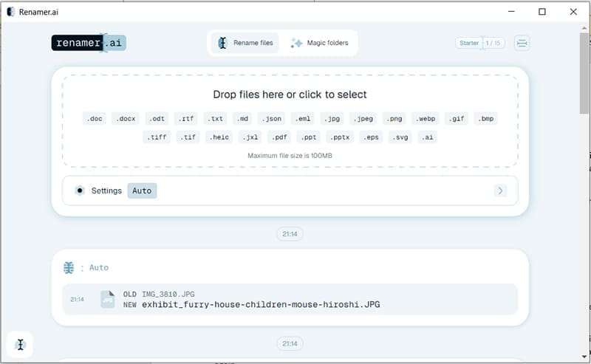Click the .heic file type tag

tap(219, 137)
